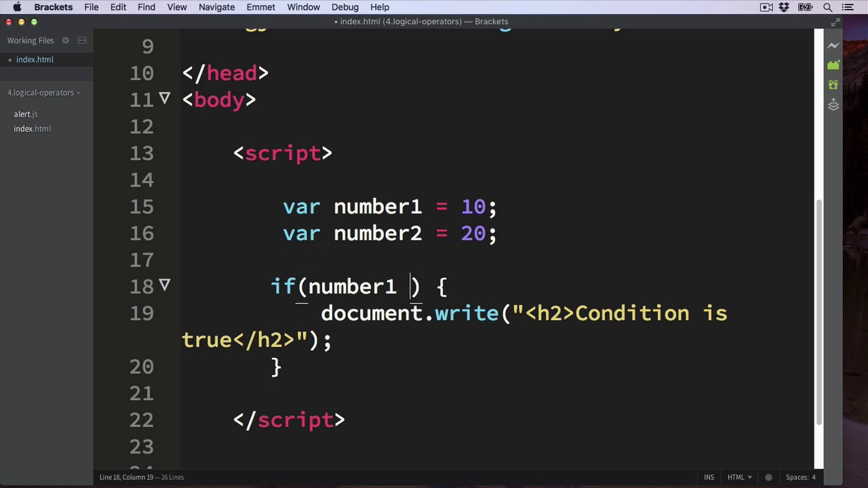868x488 pixels.
Task: Open the 4.logical-operators project dropdown
Action: [x=43, y=93]
